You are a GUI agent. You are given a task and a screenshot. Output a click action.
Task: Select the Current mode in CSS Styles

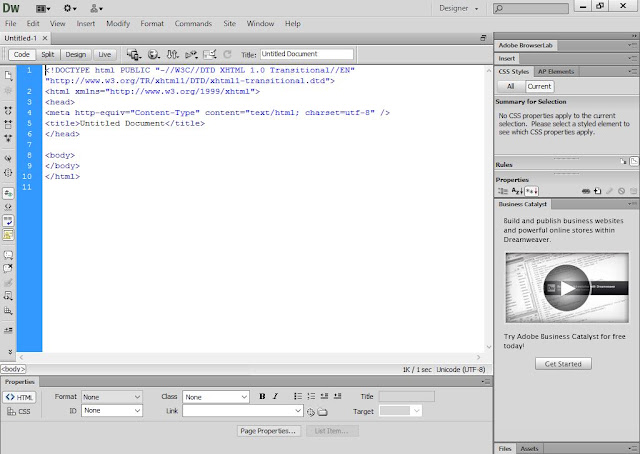point(539,86)
